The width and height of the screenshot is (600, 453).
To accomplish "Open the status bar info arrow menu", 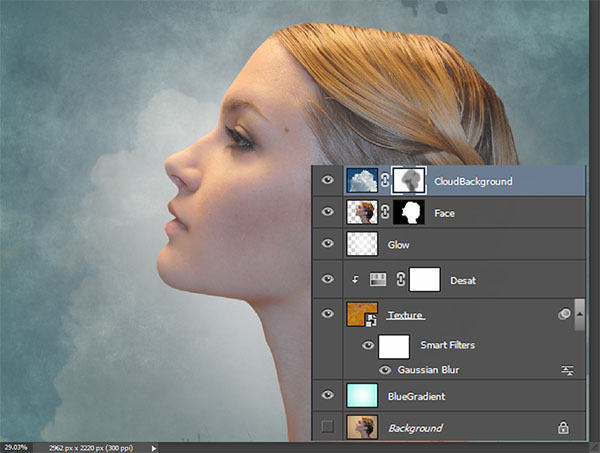I will point(153,447).
